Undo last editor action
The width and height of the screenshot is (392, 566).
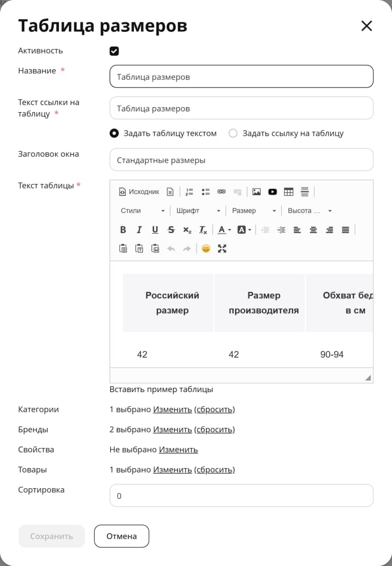point(171,249)
